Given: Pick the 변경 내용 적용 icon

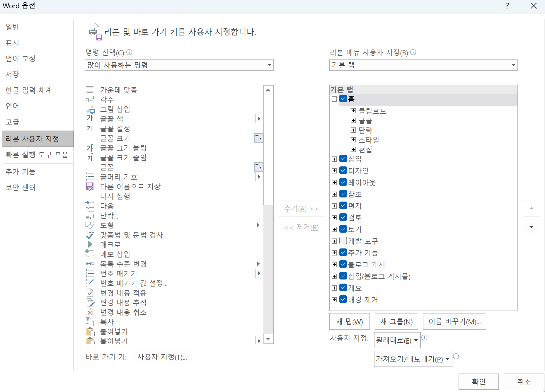Looking at the screenshot, I should (90, 293).
